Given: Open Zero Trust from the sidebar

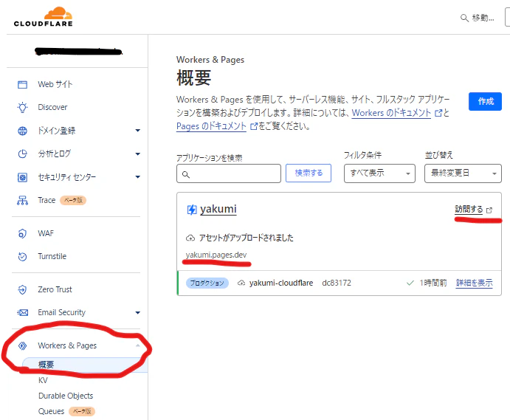Looking at the screenshot, I should pos(55,289).
